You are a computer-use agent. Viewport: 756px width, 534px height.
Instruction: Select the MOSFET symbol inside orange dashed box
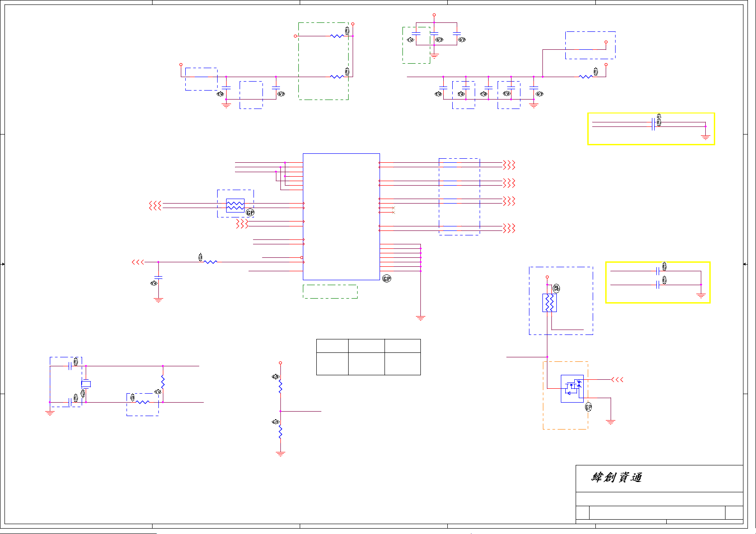(572, 388)
